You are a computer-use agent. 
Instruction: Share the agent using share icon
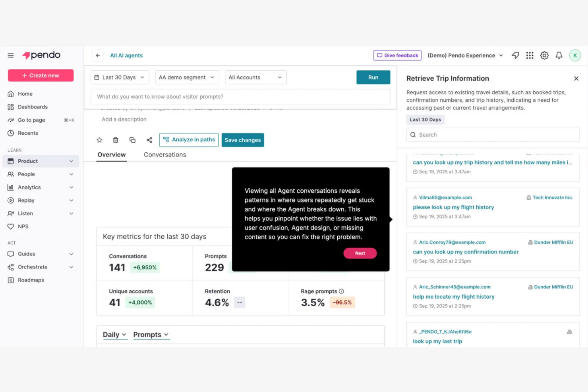tap(149, 140)
